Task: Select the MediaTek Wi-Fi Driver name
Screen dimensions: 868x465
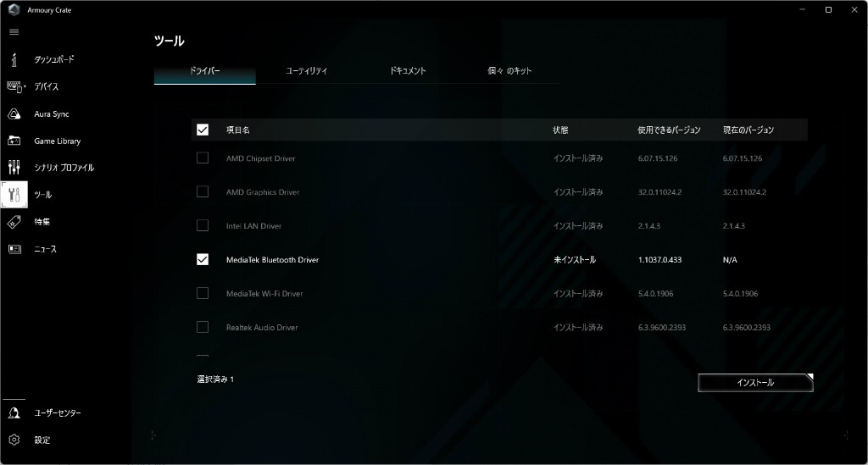Action: click(x=264, y=294)
